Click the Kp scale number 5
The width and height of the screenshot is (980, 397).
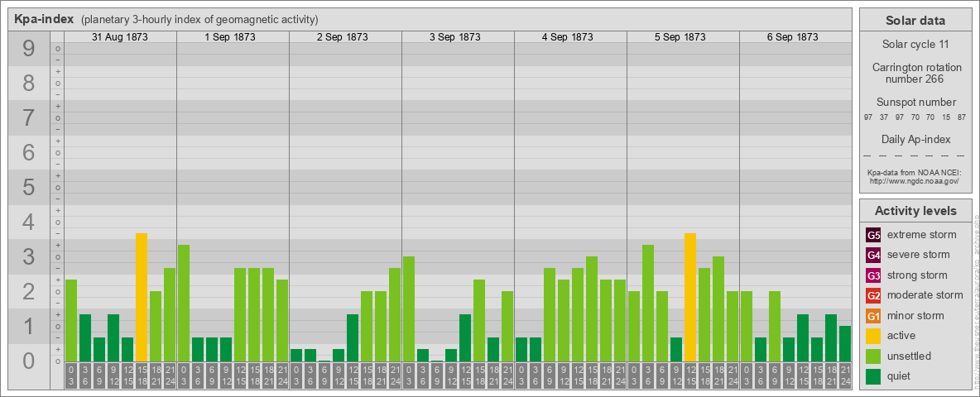coord(28,187)
